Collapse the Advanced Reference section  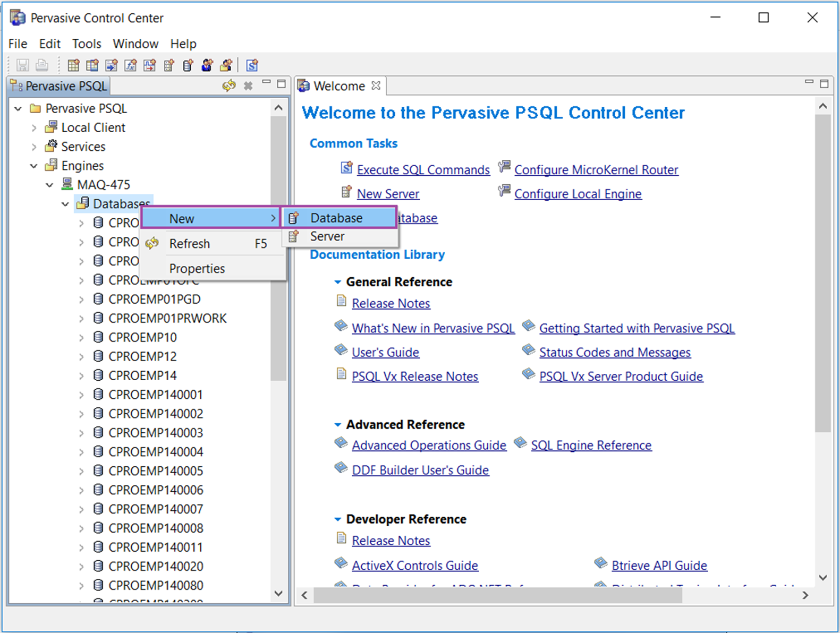click(337, 425)
